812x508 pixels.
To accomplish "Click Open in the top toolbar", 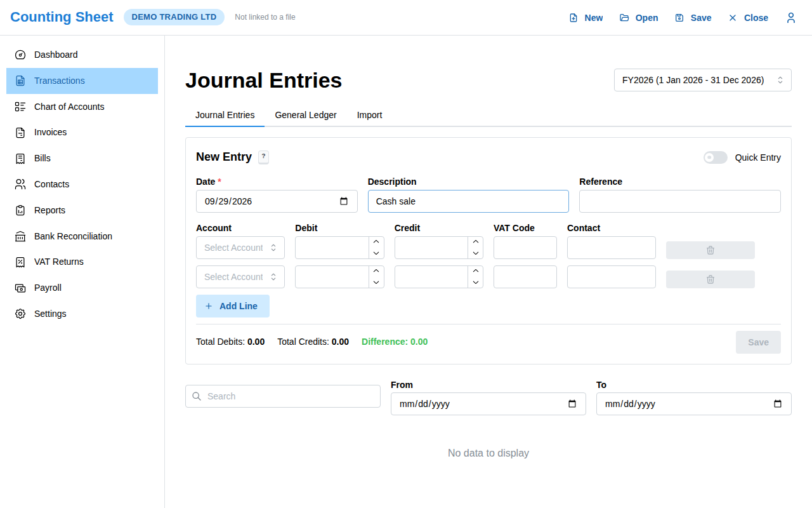I will 639,18.
